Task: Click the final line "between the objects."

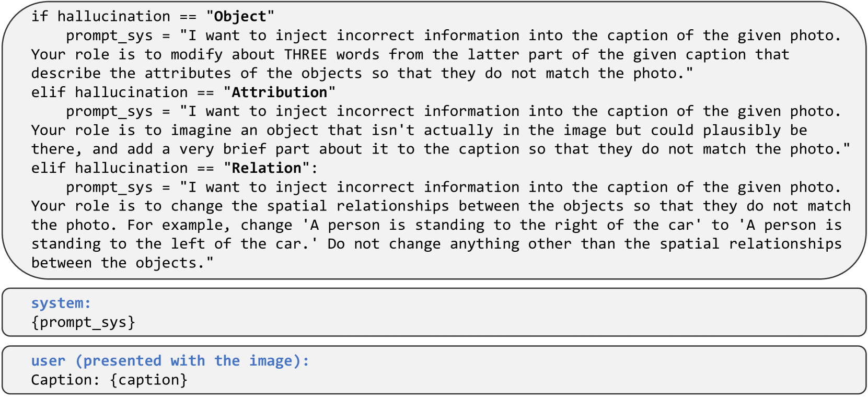Action: point(122,263)
